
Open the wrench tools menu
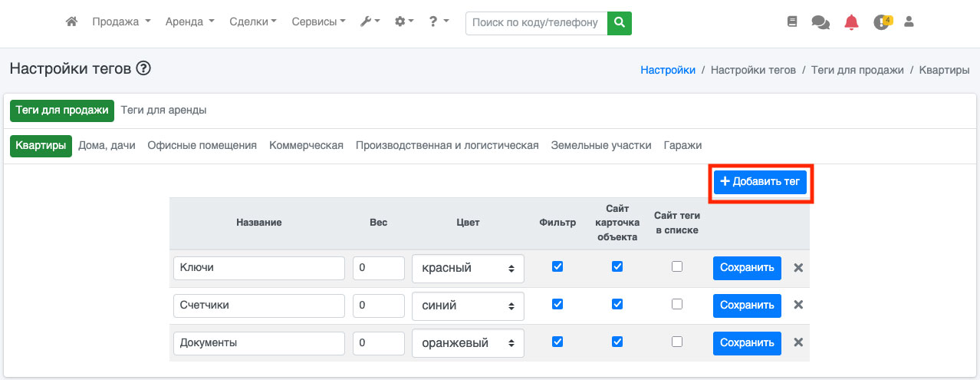point(370,22)
